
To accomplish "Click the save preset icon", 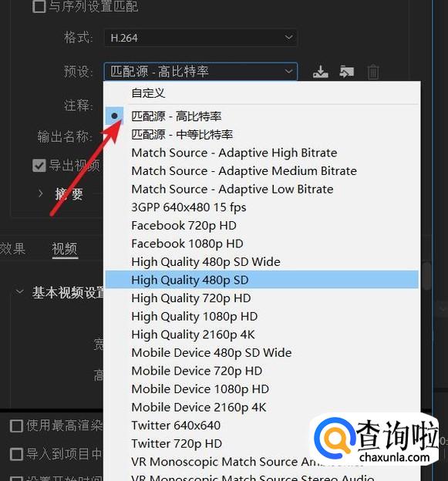I will point(320,72).
